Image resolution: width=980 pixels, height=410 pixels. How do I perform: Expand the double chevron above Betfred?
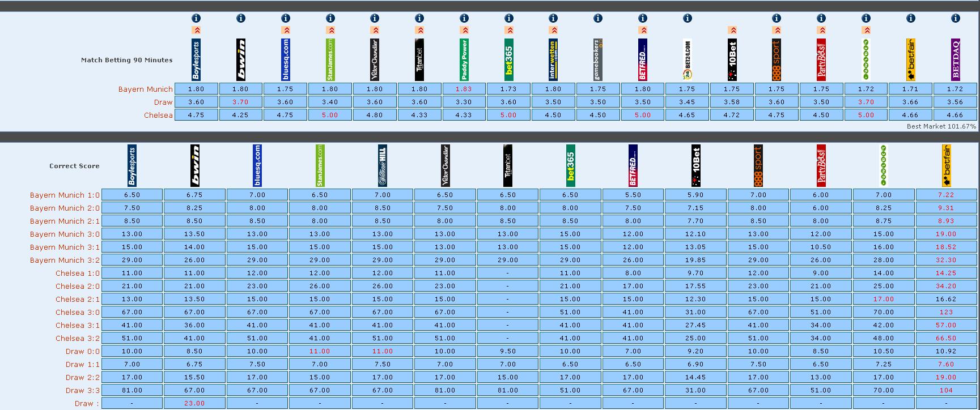[x=643, y=31]
